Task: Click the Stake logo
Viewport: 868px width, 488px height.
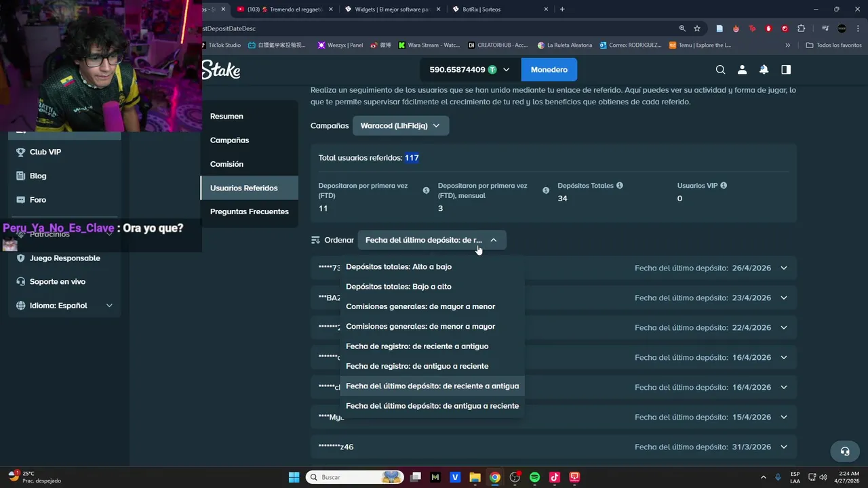Action: pyautogui.click(x=221, y=69)
